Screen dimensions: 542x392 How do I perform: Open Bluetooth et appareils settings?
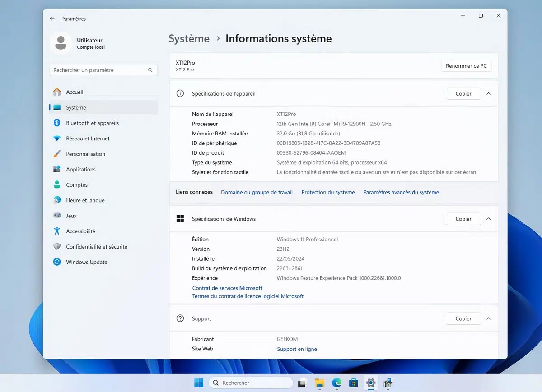tap(92, 123)
